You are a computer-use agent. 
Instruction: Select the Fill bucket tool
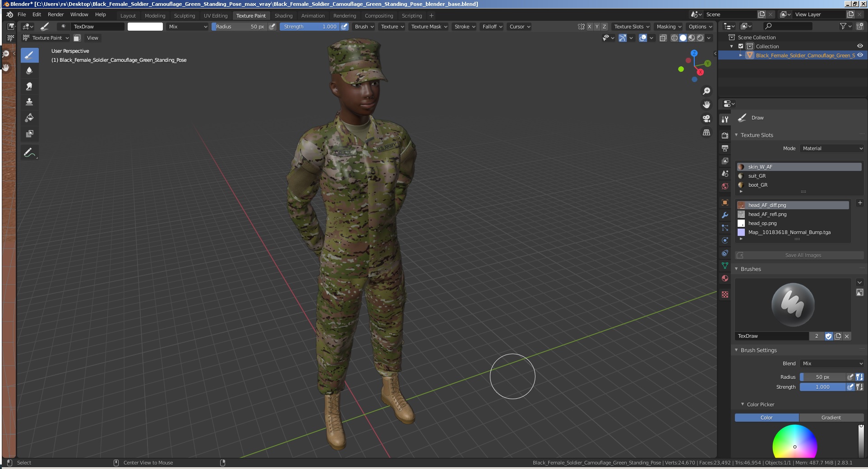tap(29, 118)
